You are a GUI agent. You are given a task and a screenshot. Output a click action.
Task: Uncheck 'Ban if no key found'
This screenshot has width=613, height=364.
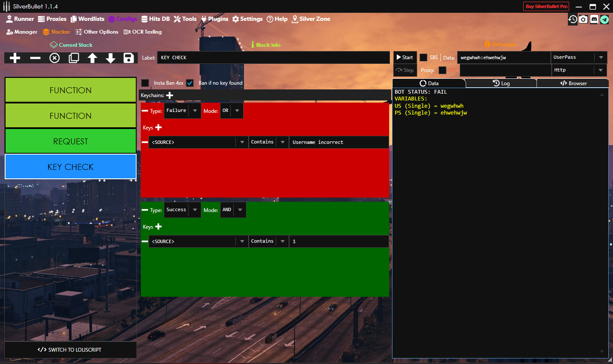pos(190,83)
